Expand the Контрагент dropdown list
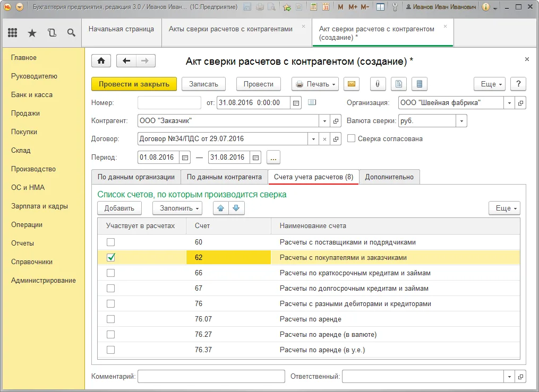 (324, 121)
